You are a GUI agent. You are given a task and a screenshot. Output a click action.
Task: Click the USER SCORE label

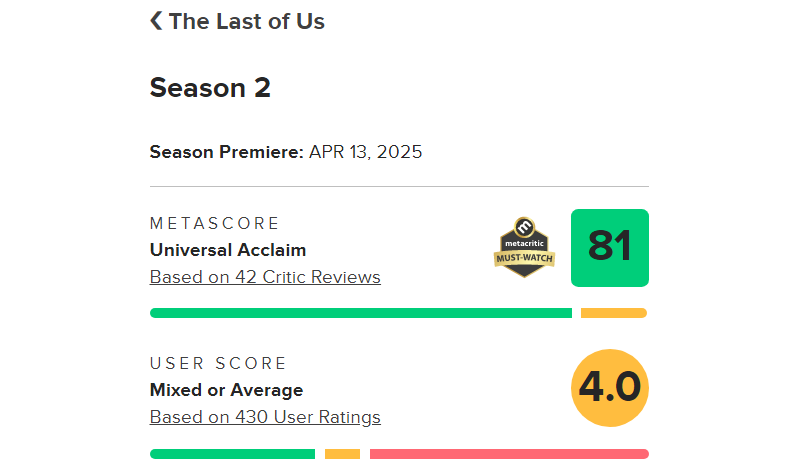(218, 363)
